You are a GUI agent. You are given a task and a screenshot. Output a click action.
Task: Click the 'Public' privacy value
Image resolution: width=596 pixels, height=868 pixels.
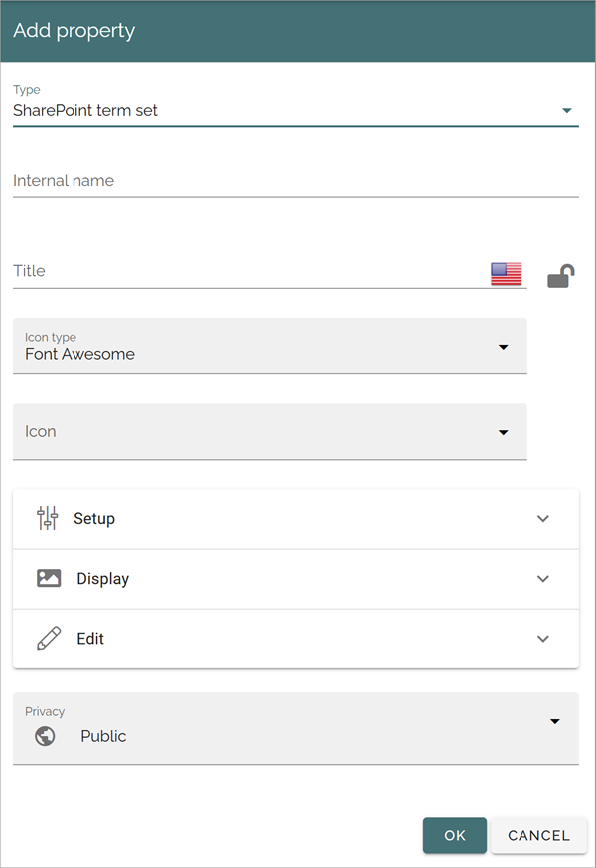click(x=103, y=736)
